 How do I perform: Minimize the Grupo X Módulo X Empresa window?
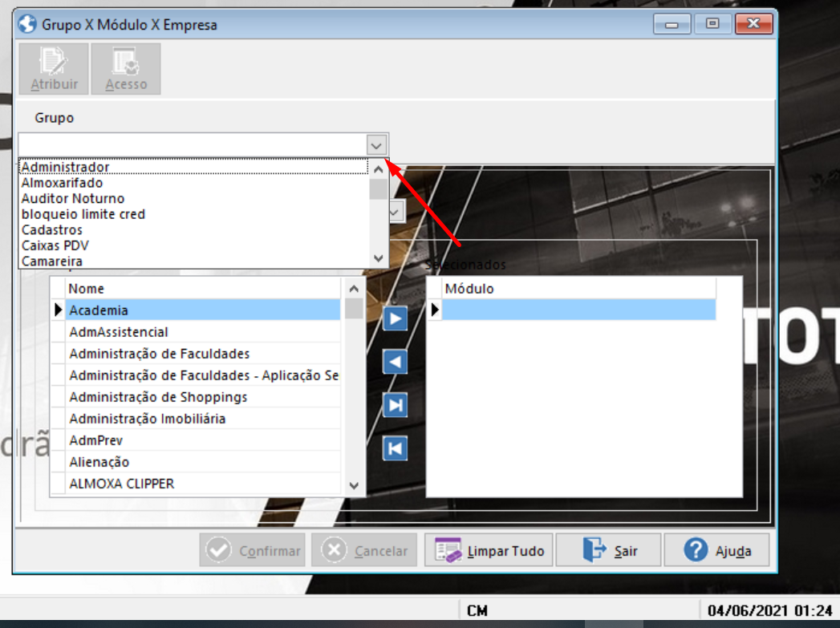672,24
